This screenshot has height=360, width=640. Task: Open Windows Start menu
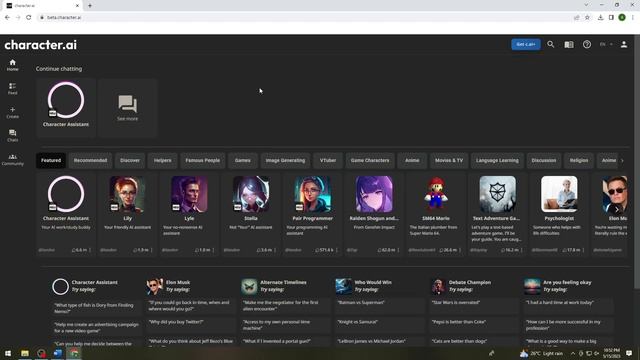coord(8,353)
